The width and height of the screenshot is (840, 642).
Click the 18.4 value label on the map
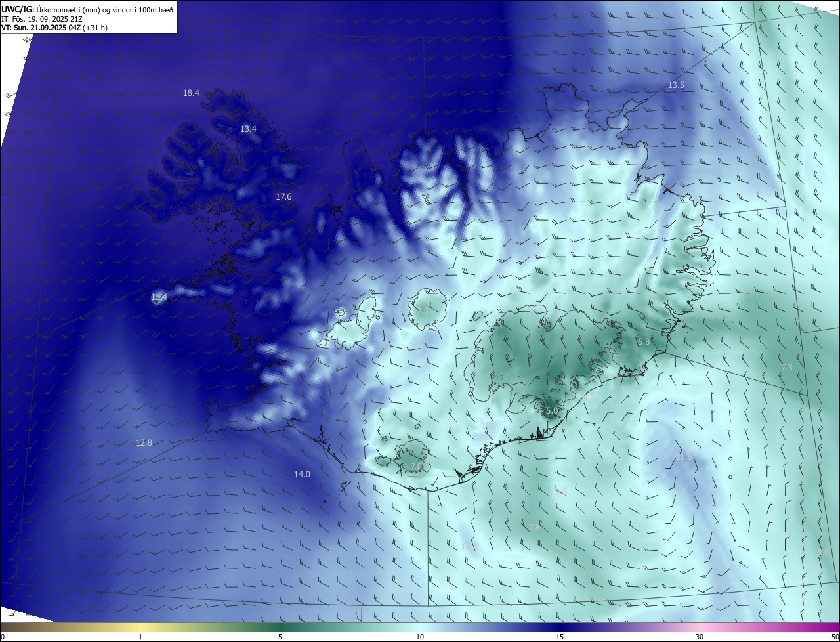[x=191, y=93]
